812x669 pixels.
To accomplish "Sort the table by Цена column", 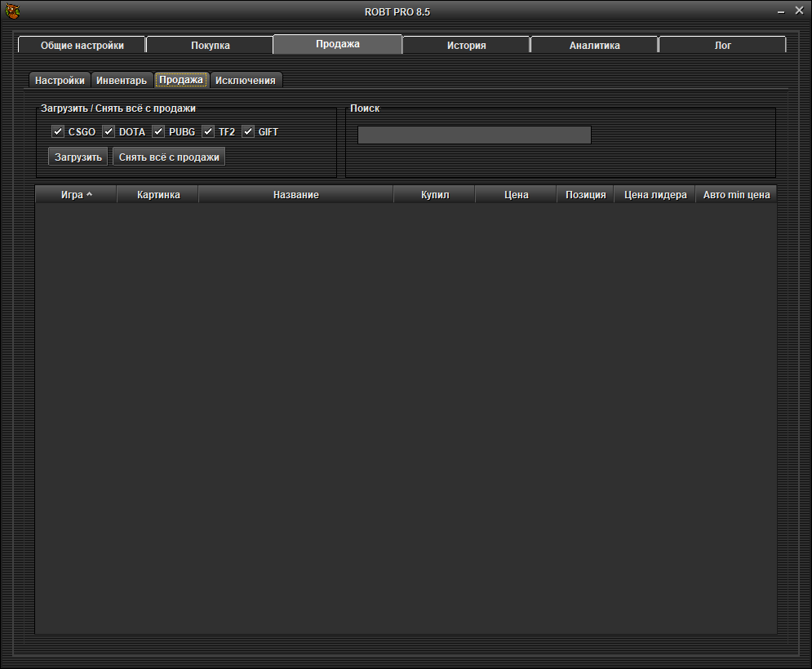I will [x=516, y=195].
